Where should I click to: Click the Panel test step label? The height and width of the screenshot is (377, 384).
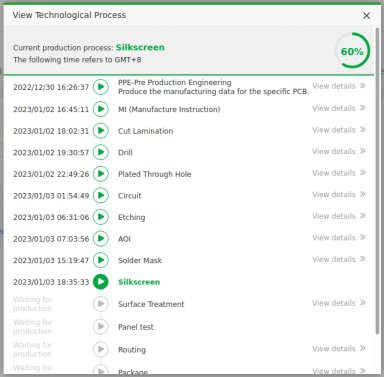point(136,327)
